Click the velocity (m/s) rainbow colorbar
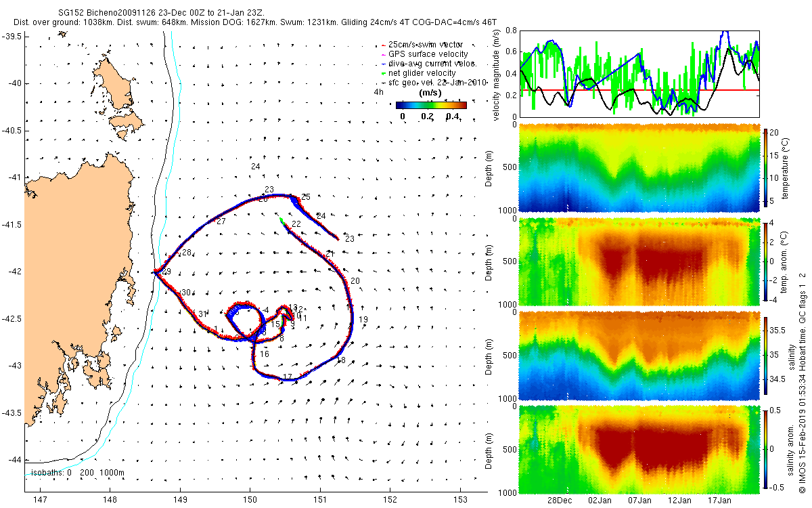Screen dimensions: 812x508 click(431, 105)
